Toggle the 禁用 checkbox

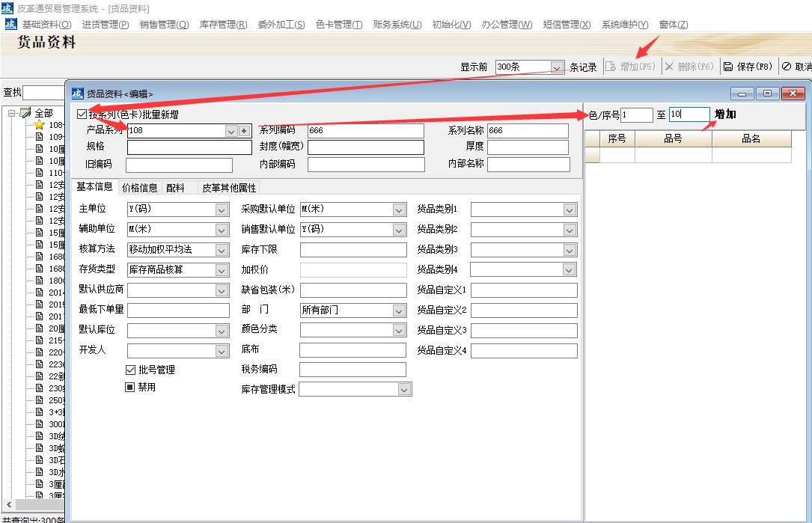(x=130, y=386)
